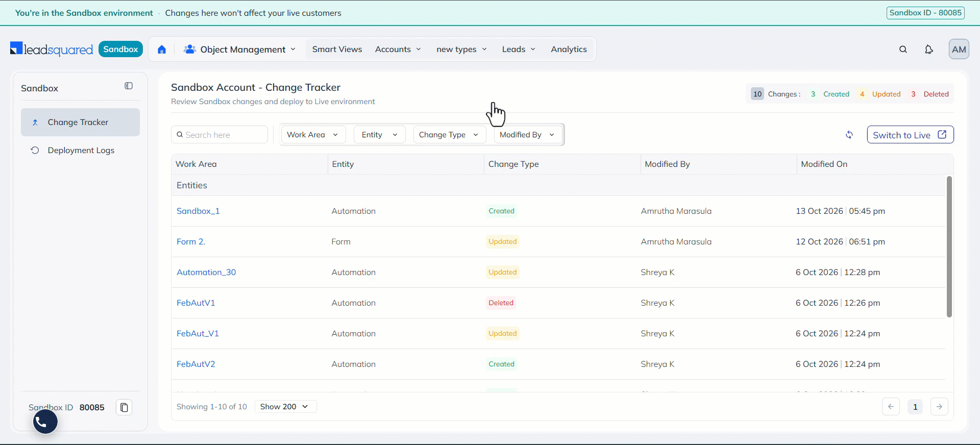Go to the next page arrow
Screen dimensions: 980x445
click(x=939, y=407)
